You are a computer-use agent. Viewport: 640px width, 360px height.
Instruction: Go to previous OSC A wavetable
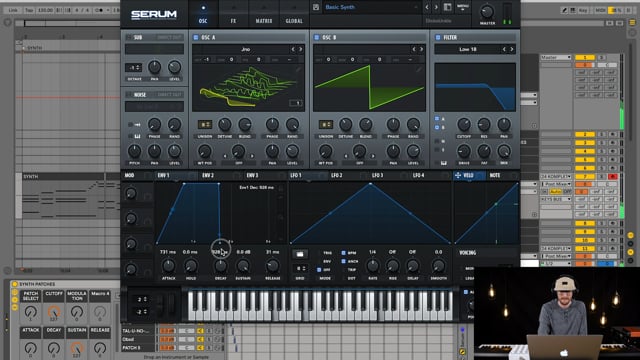pyautogui.click(x=293, y=49)
